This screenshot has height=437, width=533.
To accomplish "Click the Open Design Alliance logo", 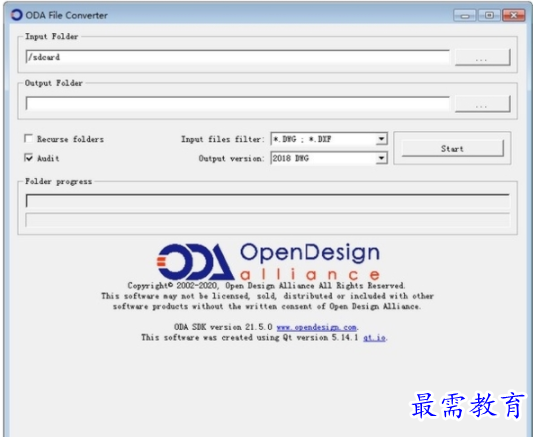I will click(x=268, y=261).
